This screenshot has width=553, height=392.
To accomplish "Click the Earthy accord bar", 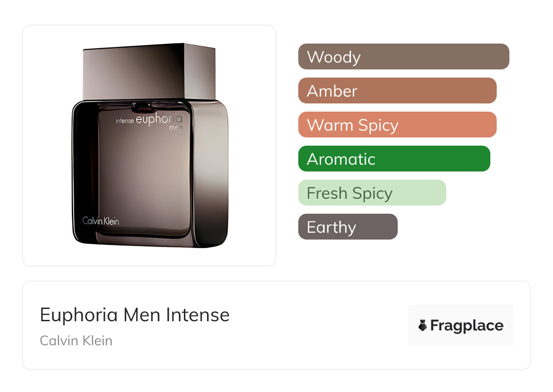I will [x=348, y=227].
